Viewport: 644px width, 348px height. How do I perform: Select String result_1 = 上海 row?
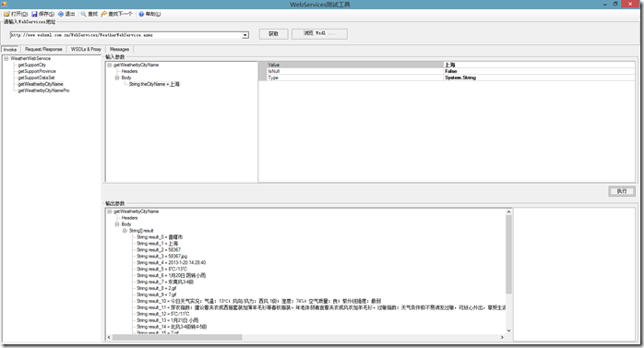[157, 244]
